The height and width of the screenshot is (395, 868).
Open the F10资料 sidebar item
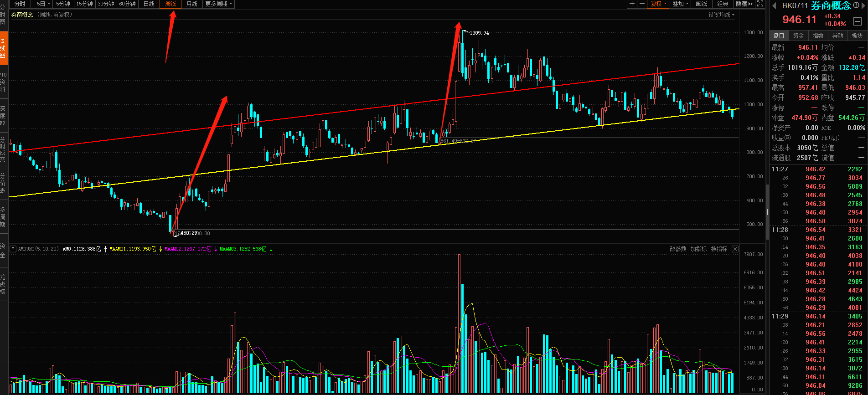[x=3, y=82]
